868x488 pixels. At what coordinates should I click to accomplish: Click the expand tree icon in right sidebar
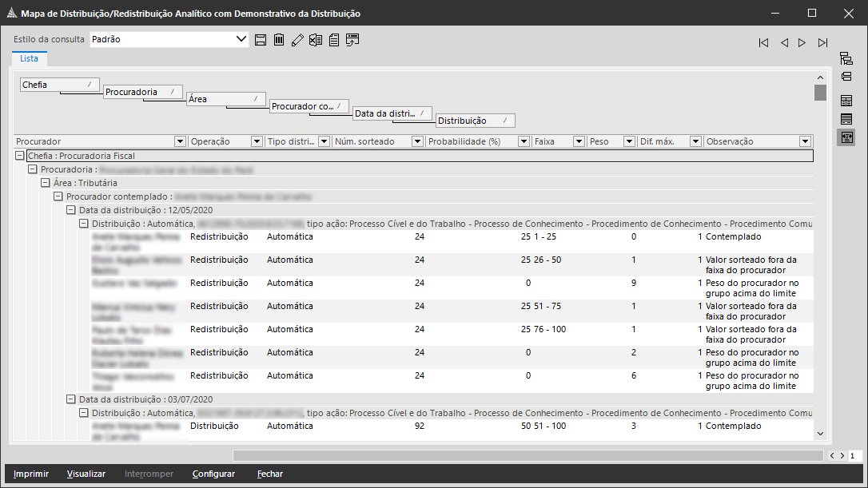tap(846, 58)
